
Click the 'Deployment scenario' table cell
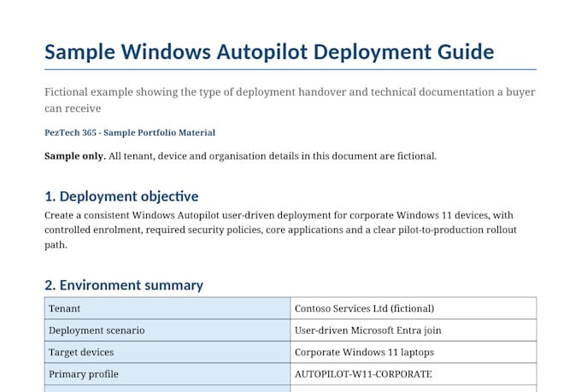point(167,331)
